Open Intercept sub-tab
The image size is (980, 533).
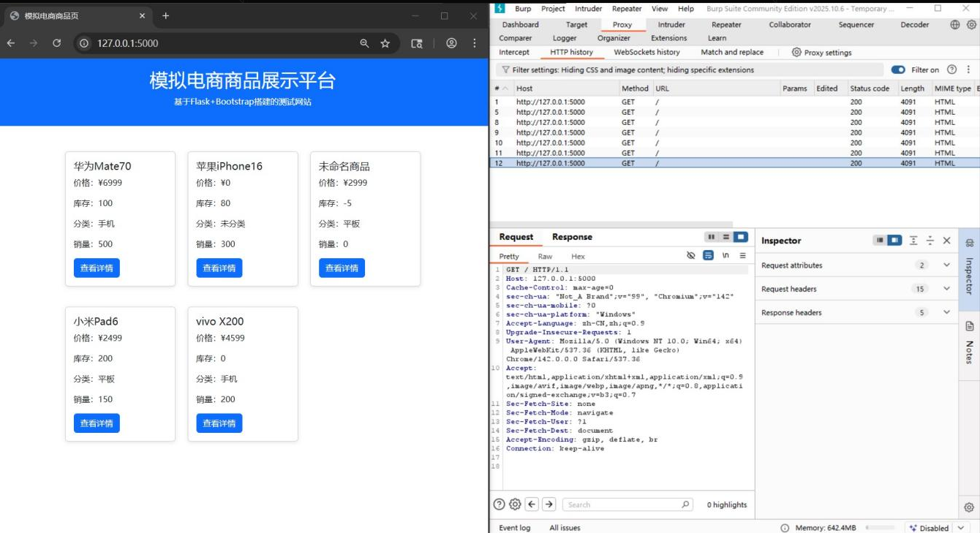pyautogui.click(x=514, y=53)
